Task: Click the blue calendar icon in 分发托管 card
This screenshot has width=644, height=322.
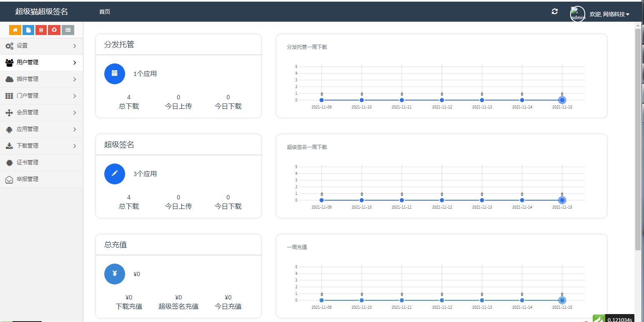Action: [x=115, y=74]
